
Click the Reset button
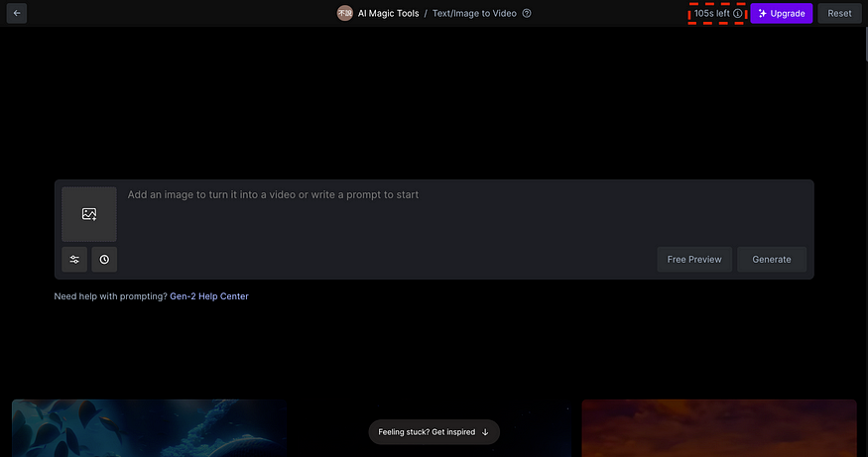coord(839,13)
